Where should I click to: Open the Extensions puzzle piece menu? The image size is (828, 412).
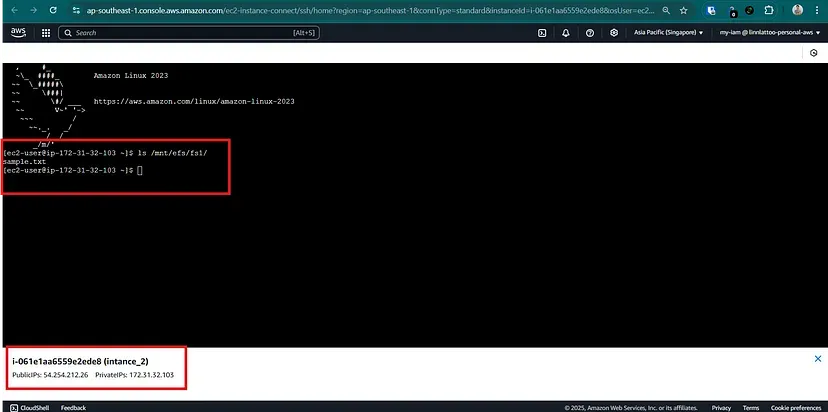click(x=769, y=10)
